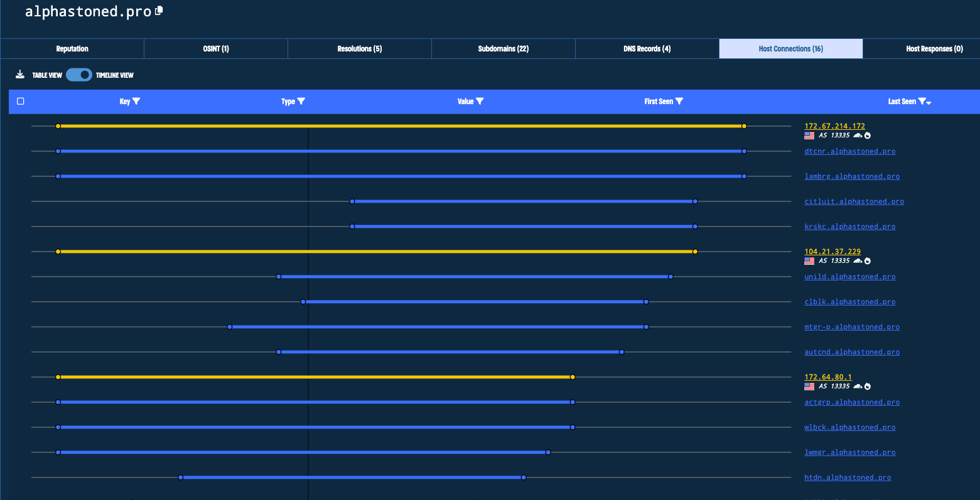Screen dimensions: 980x500
Task: Sort by Last Seen using the caret arrow
Action: pyautogui.click(x=929, y=102)
